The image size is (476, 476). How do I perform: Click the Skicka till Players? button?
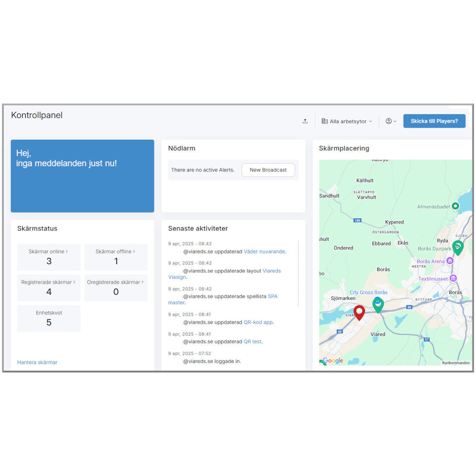tap(434, 121)
